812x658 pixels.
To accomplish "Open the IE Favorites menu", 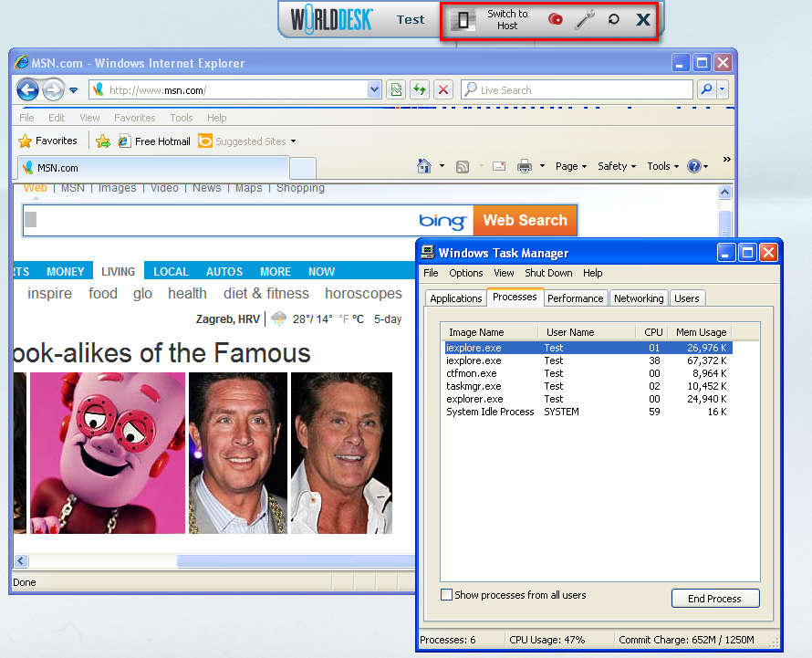I will [x=135, y=118].
